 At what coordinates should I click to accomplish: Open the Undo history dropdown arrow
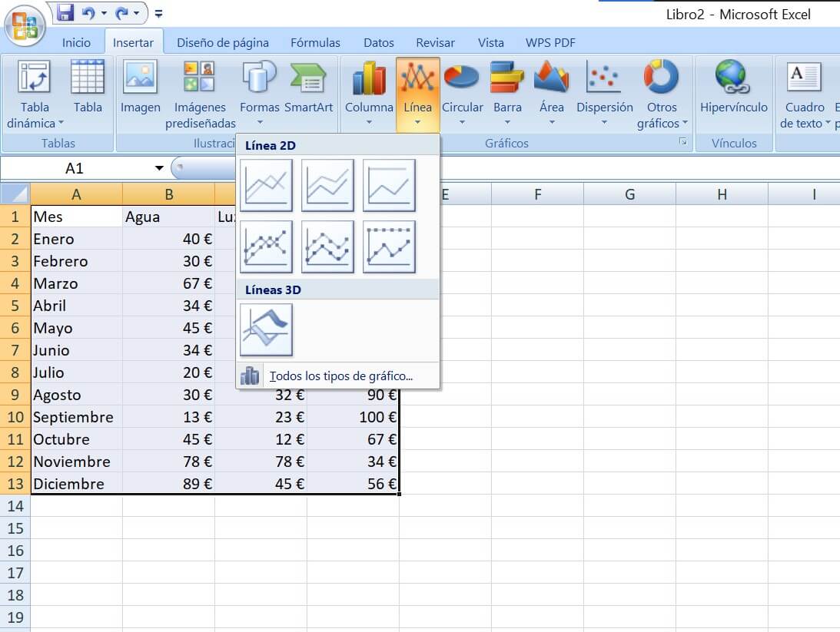coord(104,13)
